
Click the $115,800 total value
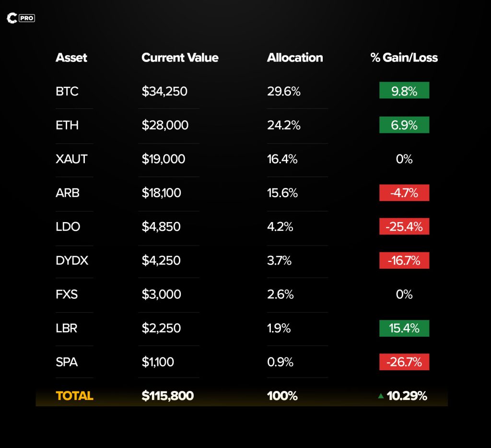pyautogui.click(x=168, y=396)
